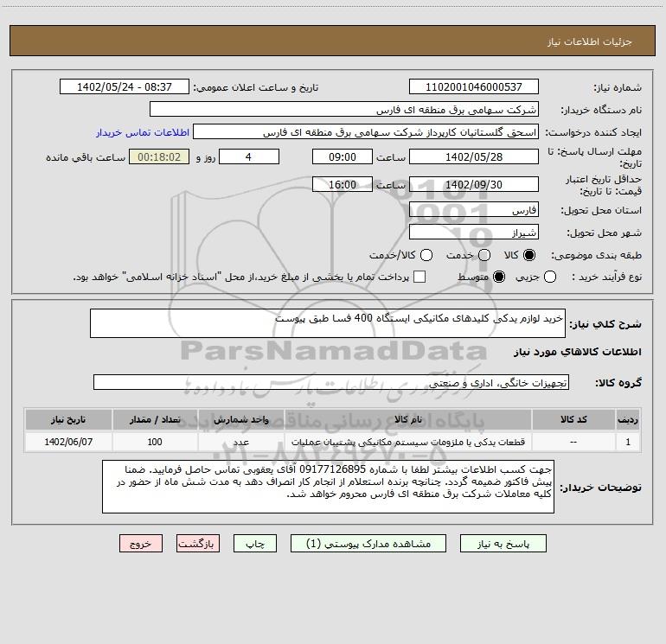Click the response deadline date 1402/05/28
Image resolution: width=666 pixels, height=644 pixels.
coord(474,156)
